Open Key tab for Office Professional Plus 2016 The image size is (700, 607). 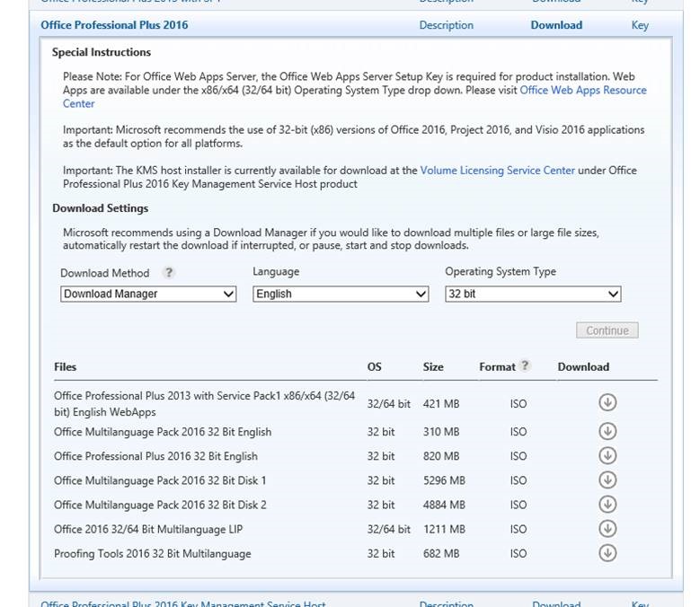640,25
